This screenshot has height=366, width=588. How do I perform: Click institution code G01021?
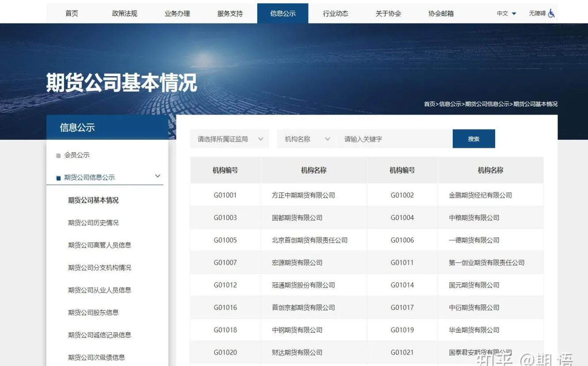click(x=402, y=353)
